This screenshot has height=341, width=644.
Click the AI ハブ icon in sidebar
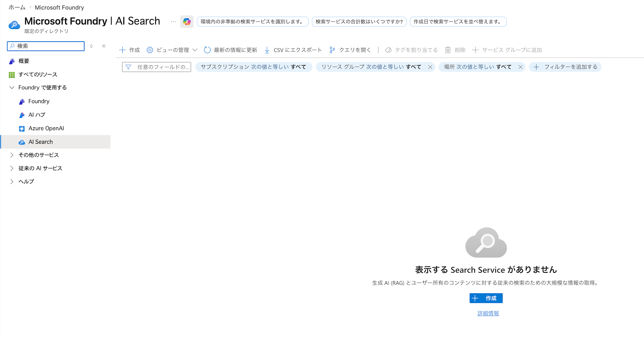click(x=22, y=115)
